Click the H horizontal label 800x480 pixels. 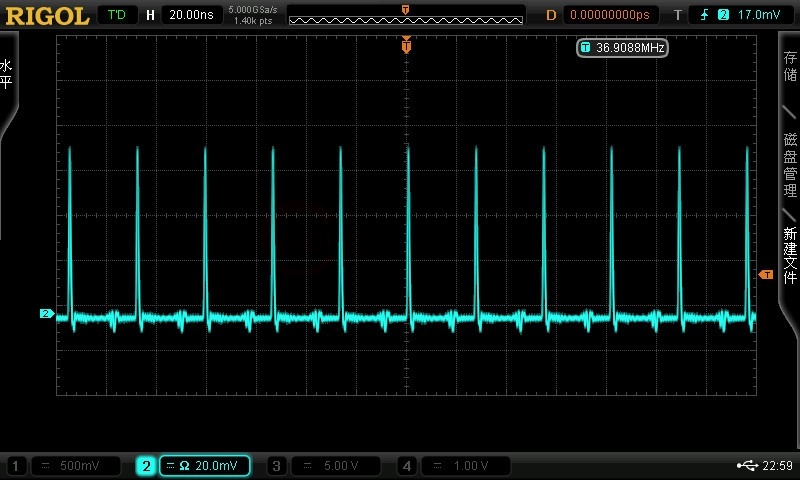[x=151, y=15]
